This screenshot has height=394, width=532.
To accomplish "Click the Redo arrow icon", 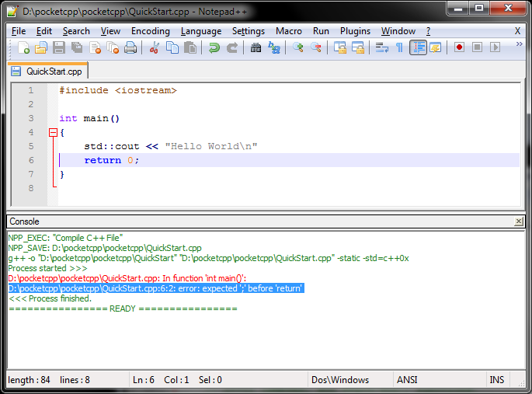I will [232, 47].
